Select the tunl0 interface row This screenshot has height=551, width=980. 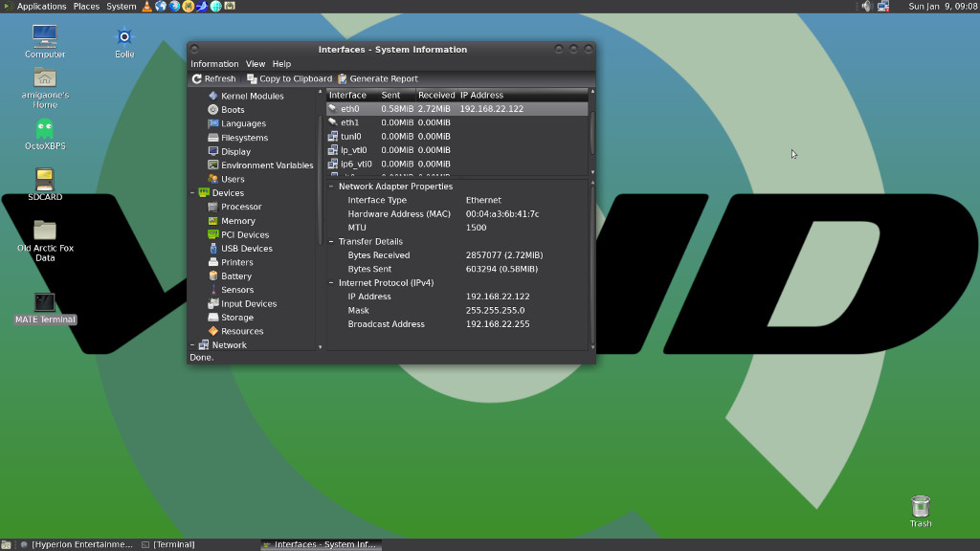coord(457,136)
